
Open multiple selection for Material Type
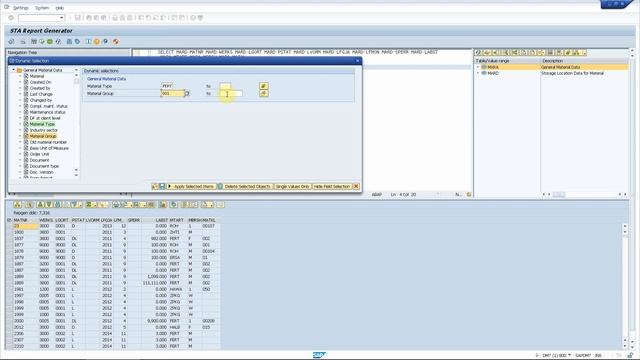click(263, 86)
